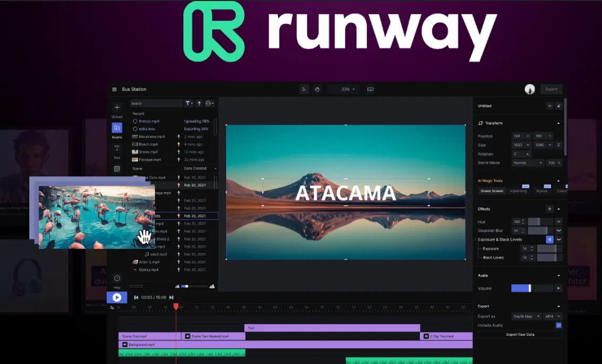
Task: Adjust the Volume slider
Action: pos(532,288)
